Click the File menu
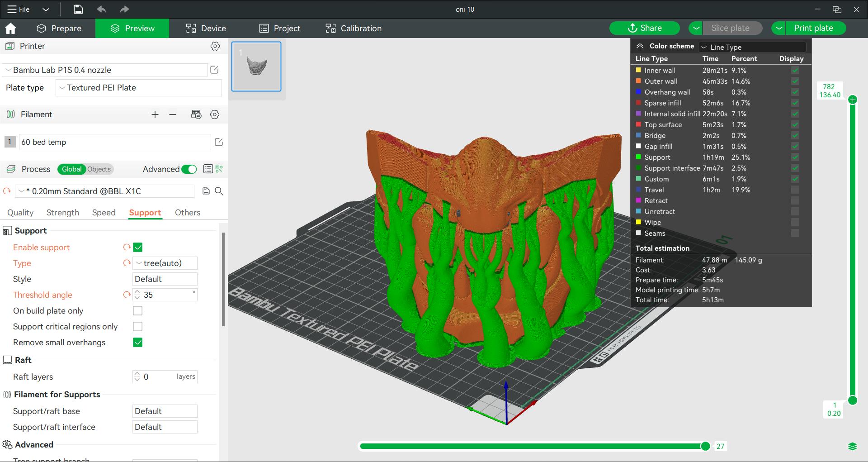Screen dimensions: 868x462 (x=19, y=9)
